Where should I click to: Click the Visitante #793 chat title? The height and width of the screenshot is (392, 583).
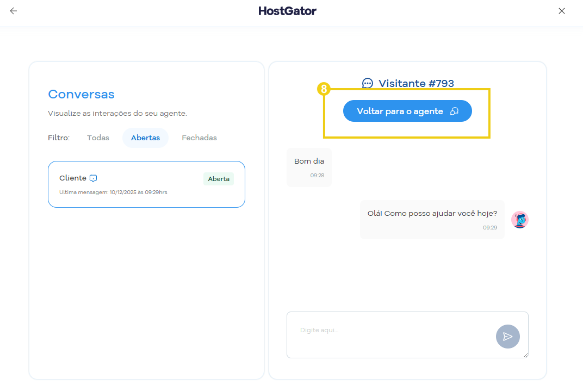pos(416,83)
